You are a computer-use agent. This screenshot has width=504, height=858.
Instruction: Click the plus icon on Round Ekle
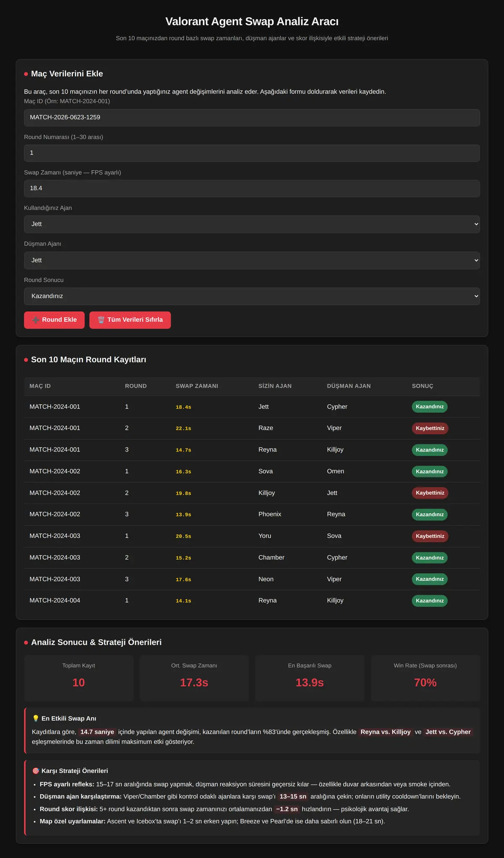pos(36,320)
